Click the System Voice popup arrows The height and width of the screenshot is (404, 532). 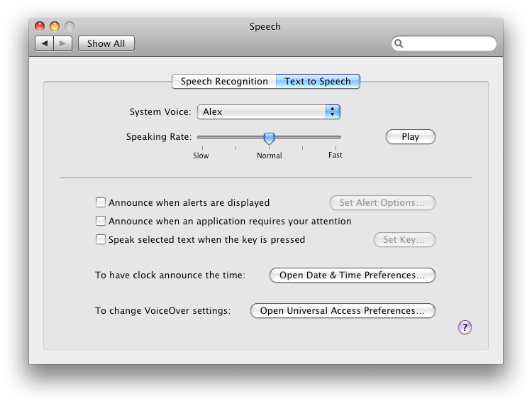[333, 111]
